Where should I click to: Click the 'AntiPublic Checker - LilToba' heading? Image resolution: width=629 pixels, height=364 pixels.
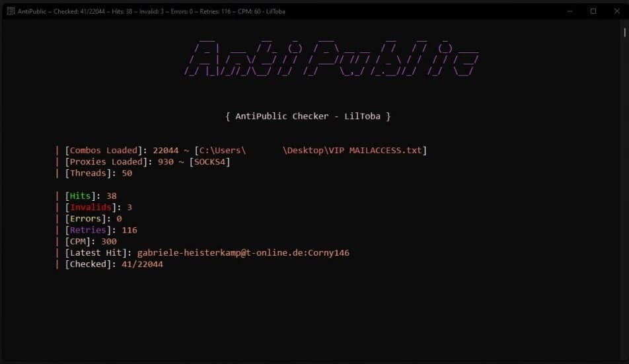[x=308, y=116]
